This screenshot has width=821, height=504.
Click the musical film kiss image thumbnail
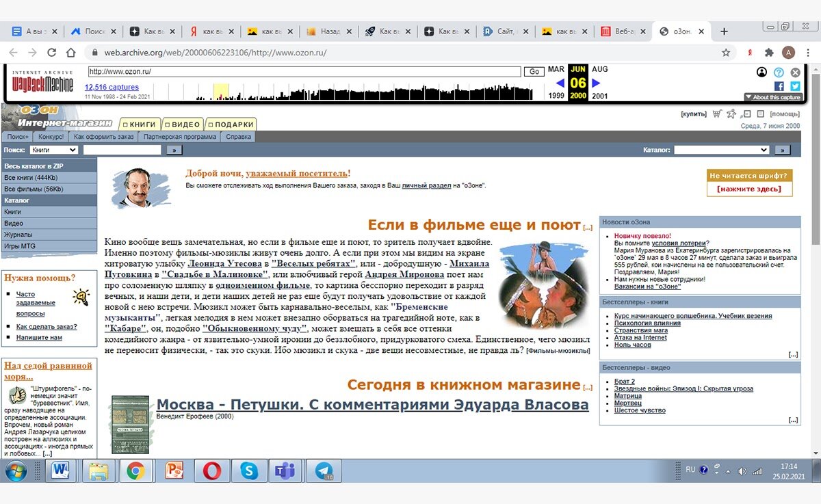tap(543, 284)
